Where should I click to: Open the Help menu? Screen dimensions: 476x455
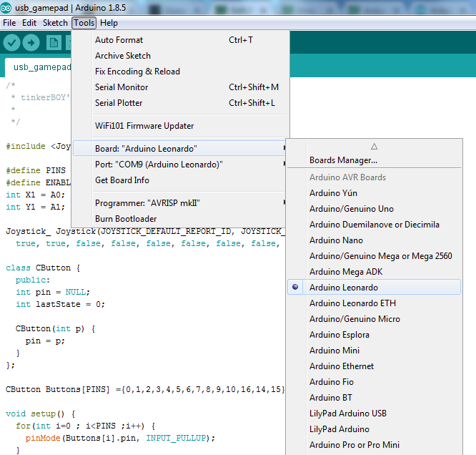[109, 23]
